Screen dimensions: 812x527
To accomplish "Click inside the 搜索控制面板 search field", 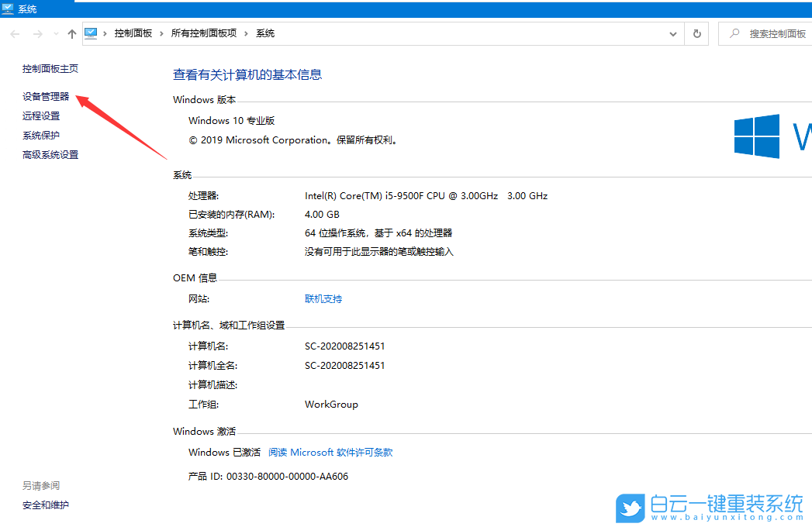I will pos(776,33).
